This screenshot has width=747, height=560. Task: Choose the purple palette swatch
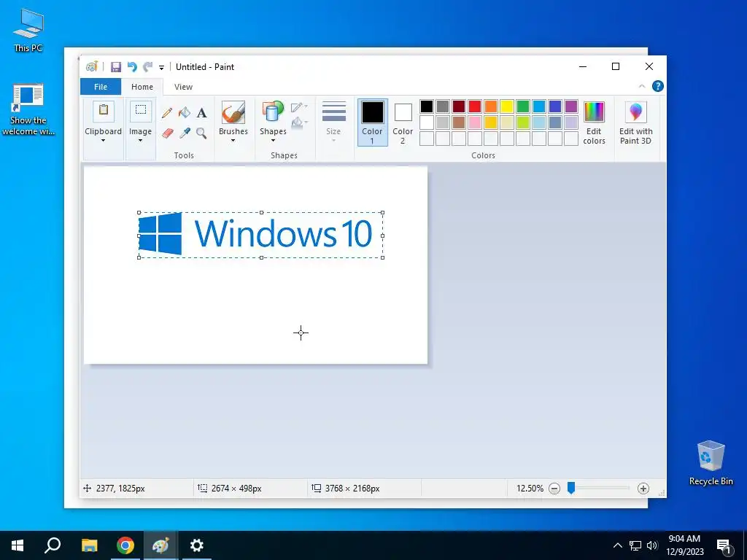point(571,106)
